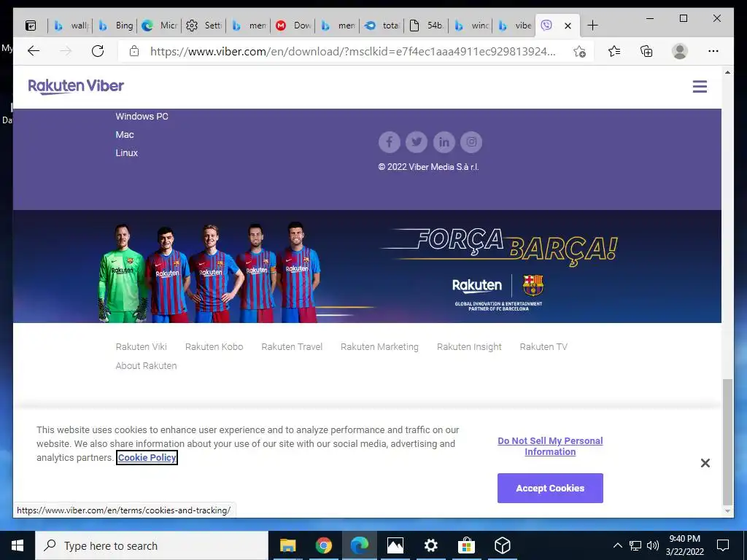This screenshot has width=747, height=560.
Task: Open the Mac download link
Action: point(124,135)
